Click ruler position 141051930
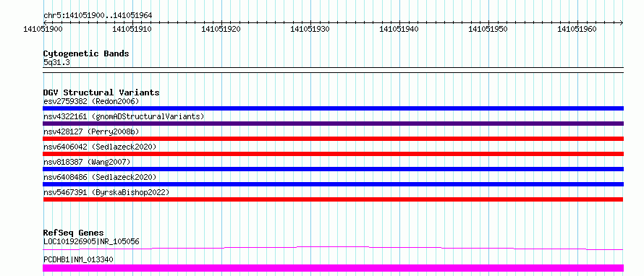 tap(310, 30)
